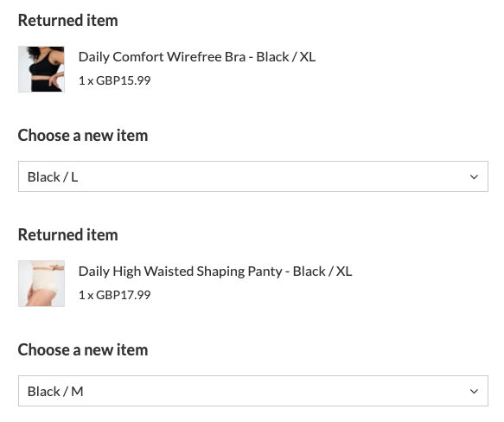Image resolution: width=504 pixels, height=422 pixels.
Task: Click the Returned item heading above the bra
Action: [67, 20]
